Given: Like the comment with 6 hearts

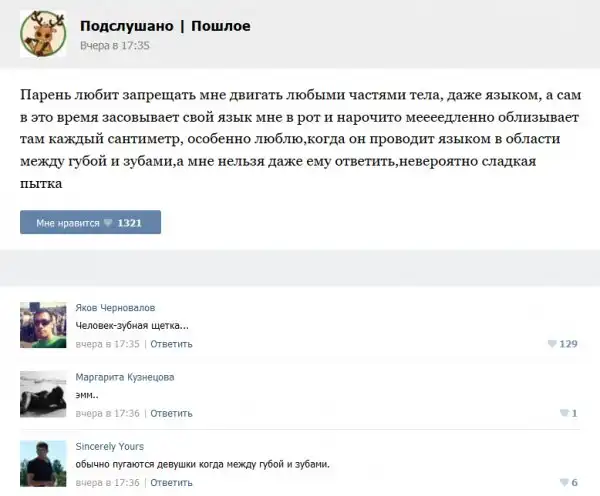Looking at the screenshot, I should pos(566,482).
